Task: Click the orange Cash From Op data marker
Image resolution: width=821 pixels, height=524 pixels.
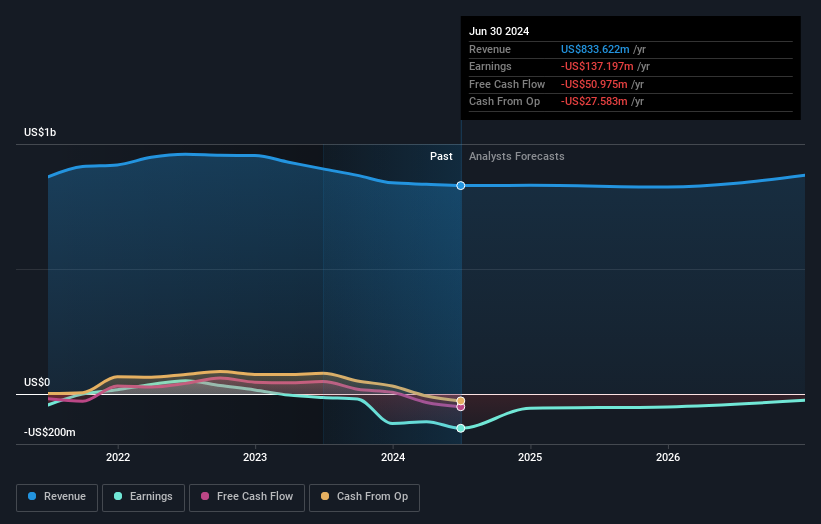Action: click(460, 401)
